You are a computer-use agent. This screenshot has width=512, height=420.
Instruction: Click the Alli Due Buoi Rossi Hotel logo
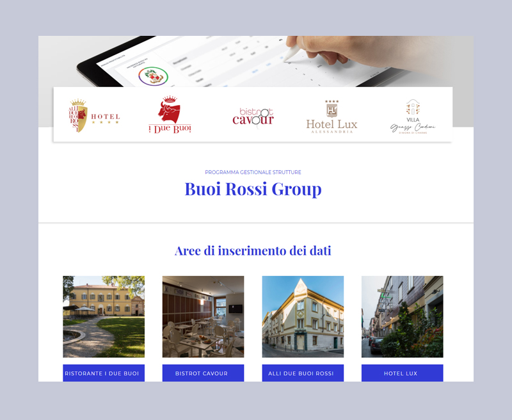[94, 116]
